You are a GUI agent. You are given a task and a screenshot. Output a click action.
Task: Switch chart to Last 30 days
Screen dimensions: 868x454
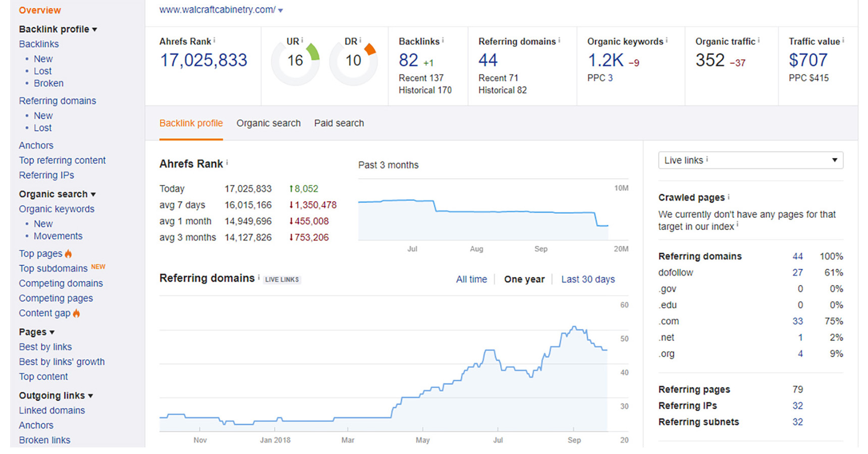tap(588, 279)
